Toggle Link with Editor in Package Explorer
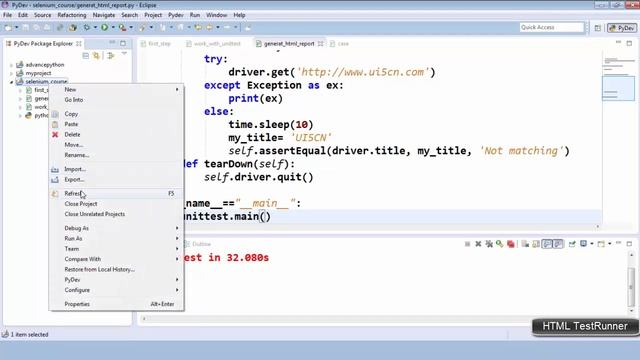 (96, 56)
